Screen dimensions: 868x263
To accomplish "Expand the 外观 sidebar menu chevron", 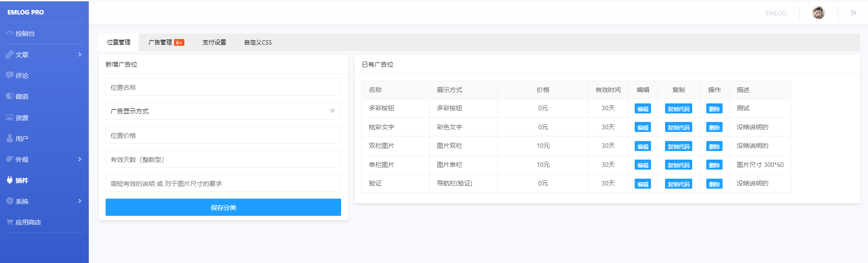I will point(80,159).
